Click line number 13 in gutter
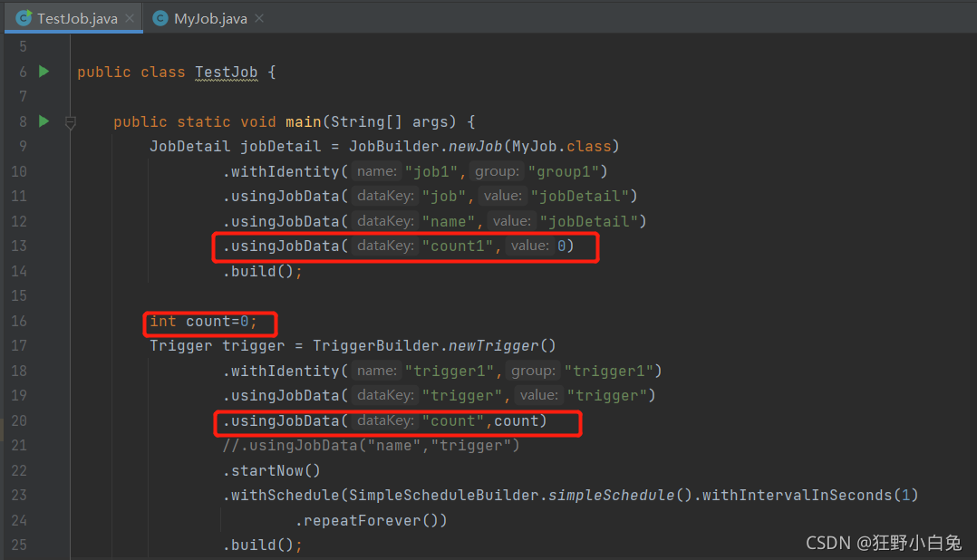This screenshot has height=560, width=977. (x=19, y=246)
